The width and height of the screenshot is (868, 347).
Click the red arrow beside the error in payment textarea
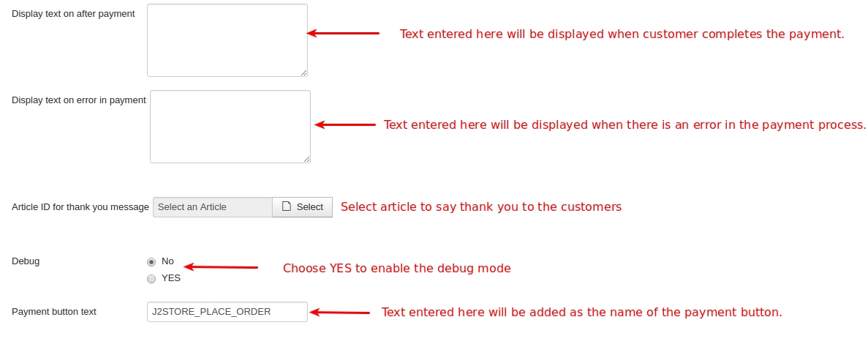(345, 124)
